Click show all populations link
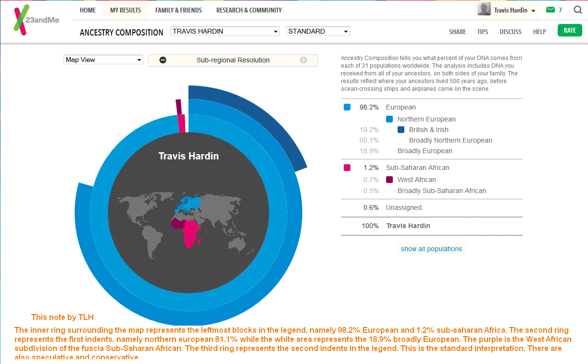 (432, 249)
